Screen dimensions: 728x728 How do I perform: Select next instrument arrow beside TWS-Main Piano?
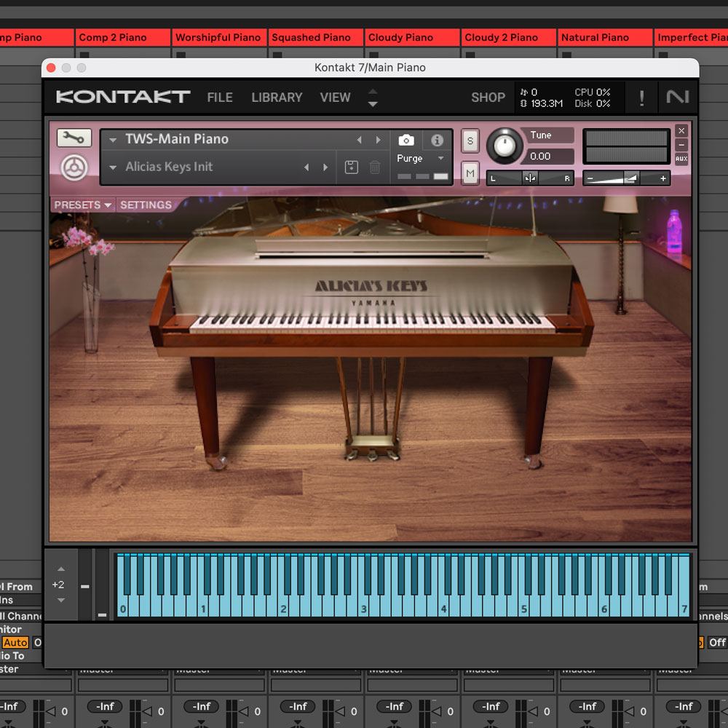(x=378, y=140)
